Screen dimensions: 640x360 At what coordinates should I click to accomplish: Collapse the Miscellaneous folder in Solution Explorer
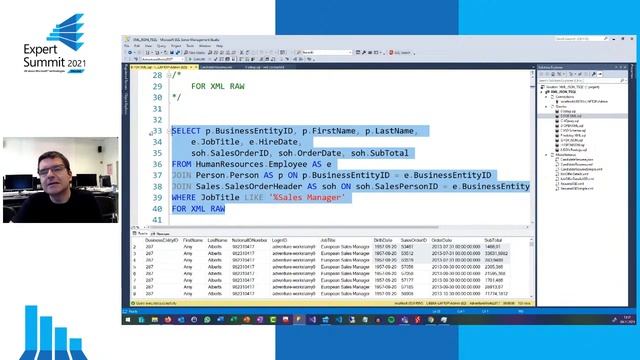pos(546,155)
